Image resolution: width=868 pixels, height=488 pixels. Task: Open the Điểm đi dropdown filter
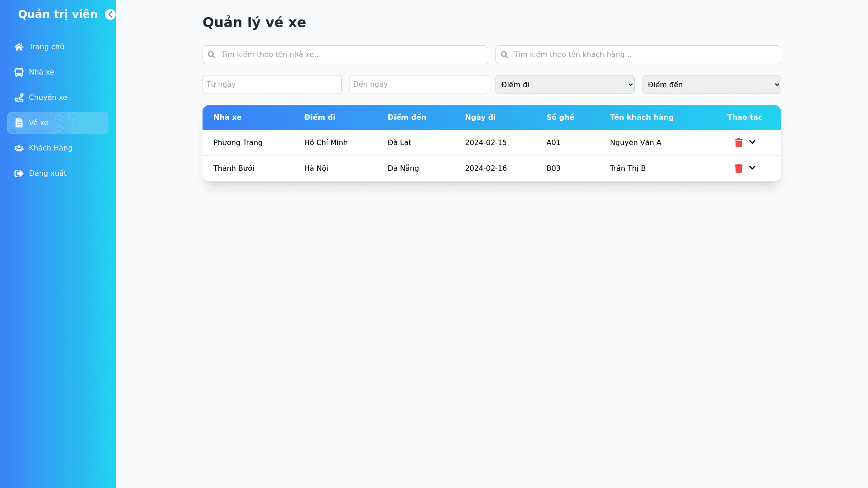click(x=565, y=84)
